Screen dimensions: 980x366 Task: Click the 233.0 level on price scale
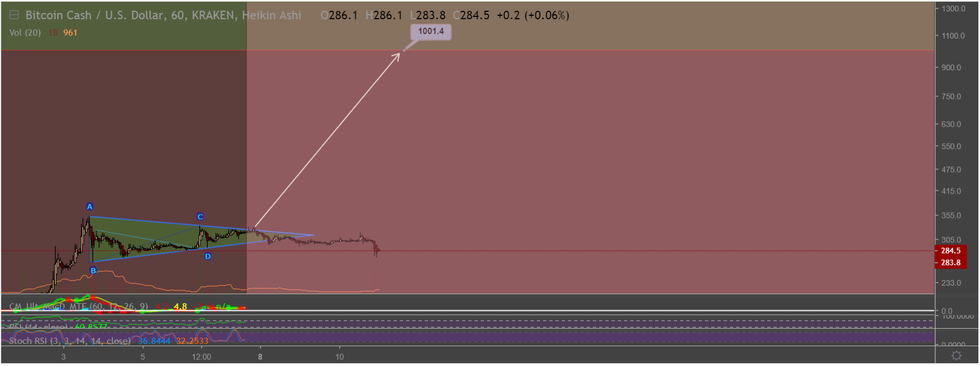[951, 283]
